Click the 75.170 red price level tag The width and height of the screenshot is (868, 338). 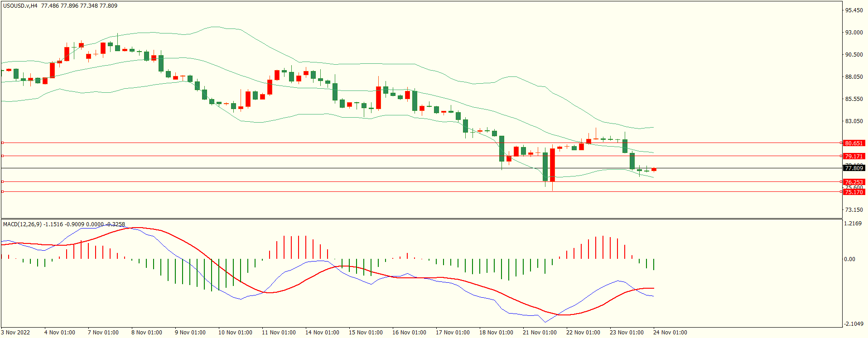(854, 192)
